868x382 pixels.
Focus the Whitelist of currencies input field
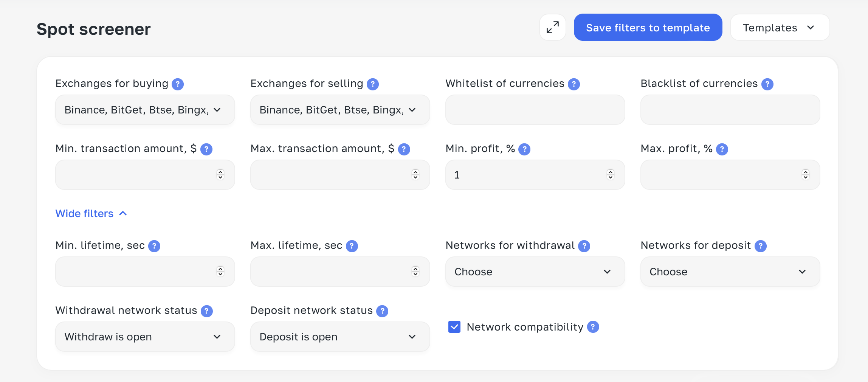coord(535,110)
